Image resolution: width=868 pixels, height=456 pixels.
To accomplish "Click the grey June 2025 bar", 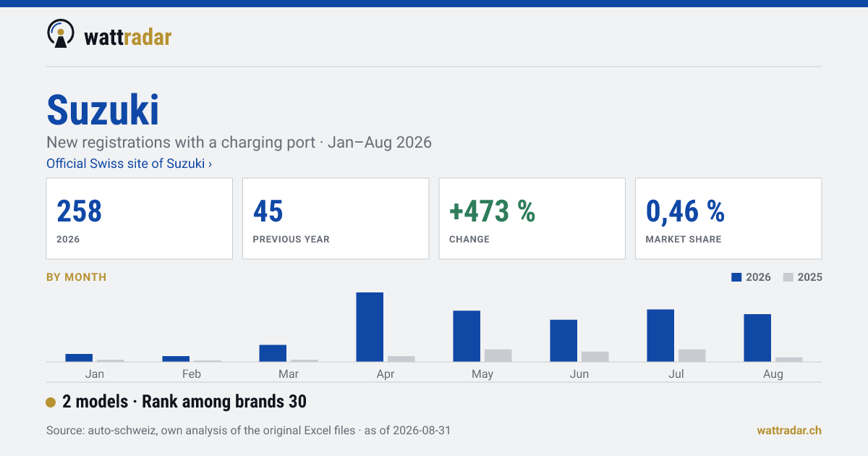I will [x=595, y=357].
